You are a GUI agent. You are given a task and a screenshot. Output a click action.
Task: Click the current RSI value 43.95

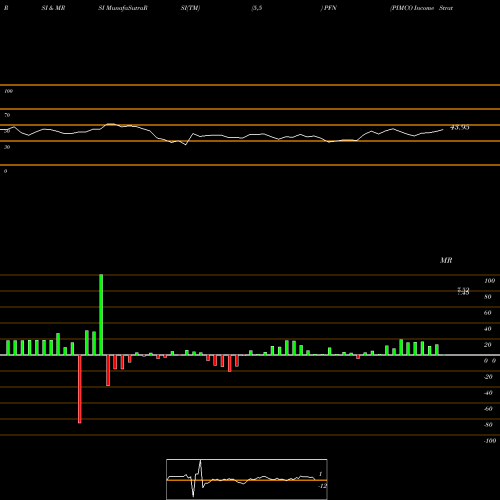coord(460,127)
